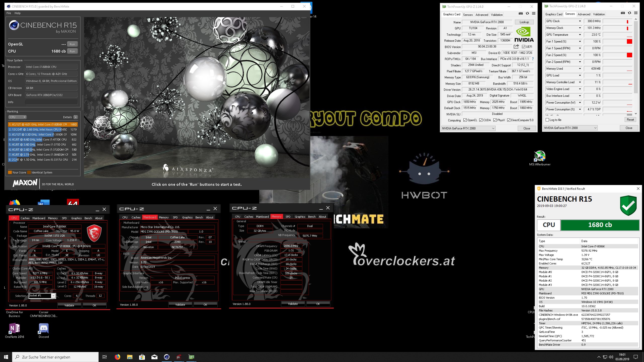The image size is (644, 362).
Task: Enable Log to file in GPU-Z Sensors
Action: (547, 120)
